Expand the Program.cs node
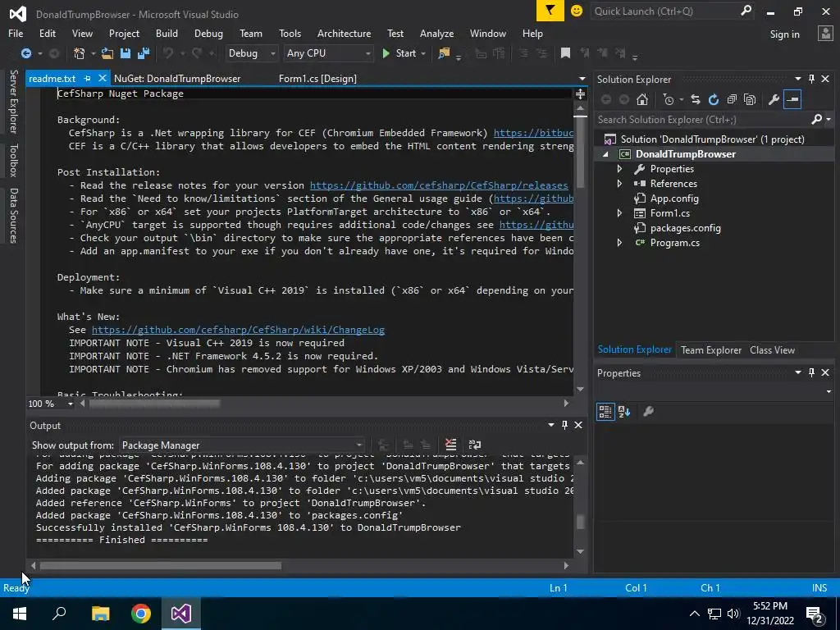This screenshot has width=840, height=630. coord(620,243)
